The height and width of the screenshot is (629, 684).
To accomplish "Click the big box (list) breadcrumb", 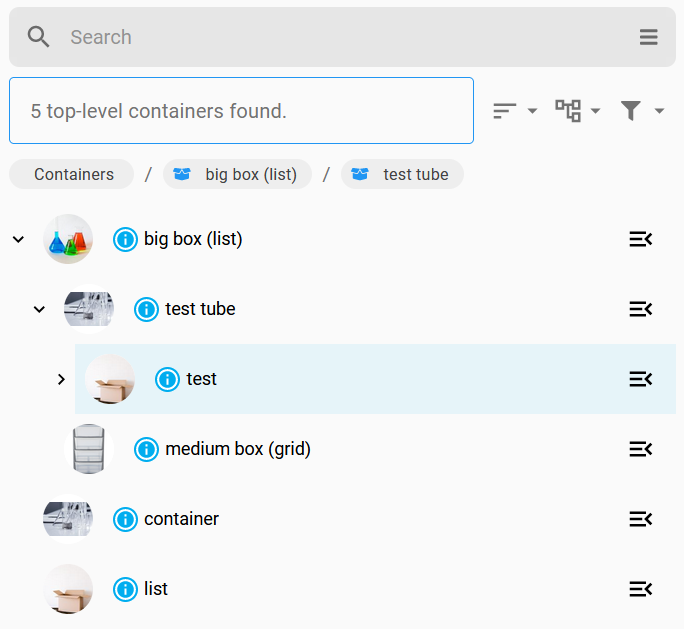I will 238,174.
